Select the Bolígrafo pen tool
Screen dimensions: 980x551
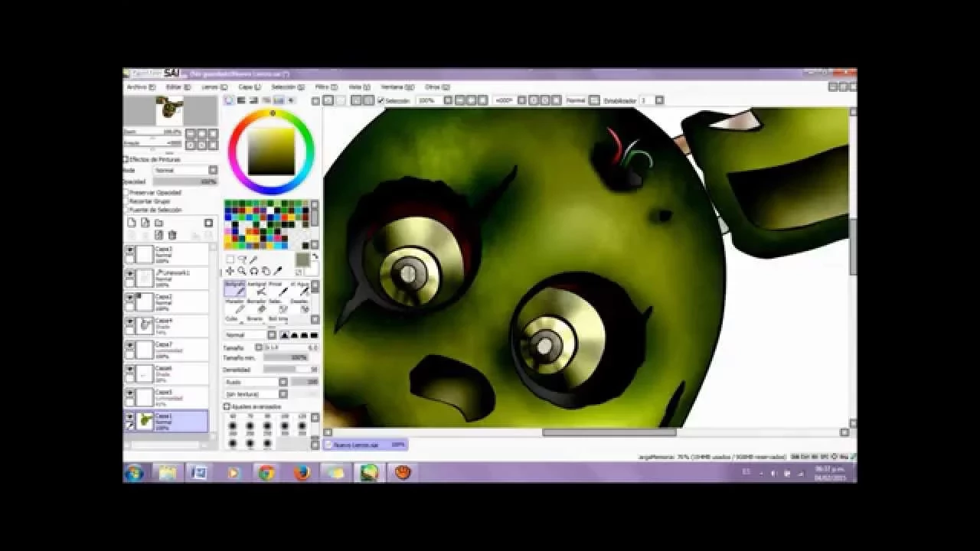pyautogui.click(x=234, y=288)
